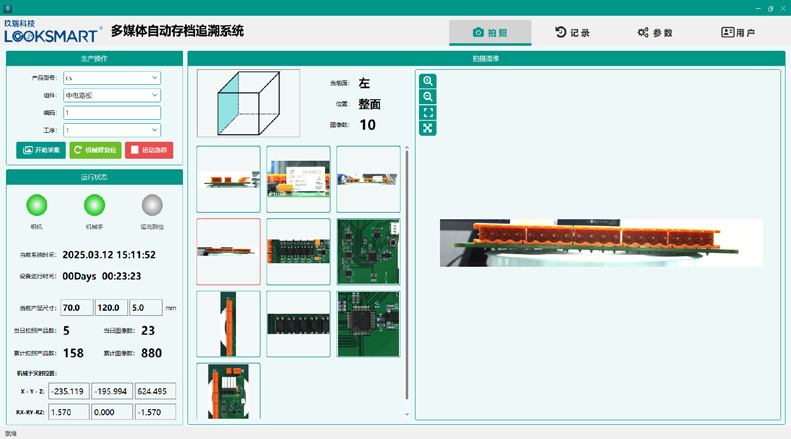
Task: Click the green 机械臂复位 button
Action: pyautogui.click(x=95, y=150)
